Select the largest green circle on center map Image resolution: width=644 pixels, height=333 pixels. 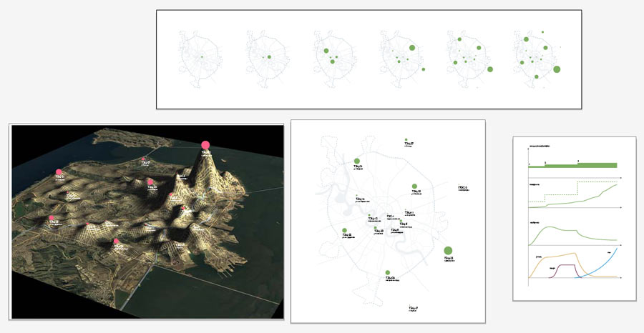449,249
